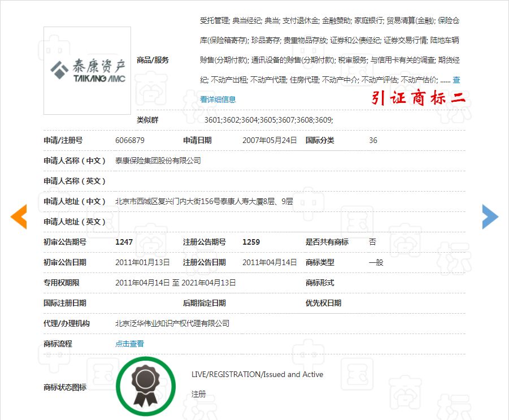Click preliminary announcement issue 1247
This screenshot has height=420, width=509.
pyautogui.click(x=124, y=242)
